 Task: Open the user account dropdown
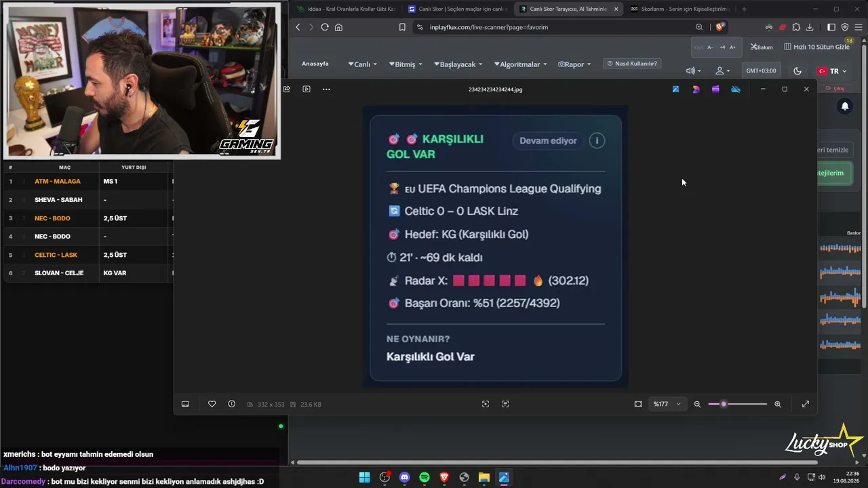tap(722, 70)
